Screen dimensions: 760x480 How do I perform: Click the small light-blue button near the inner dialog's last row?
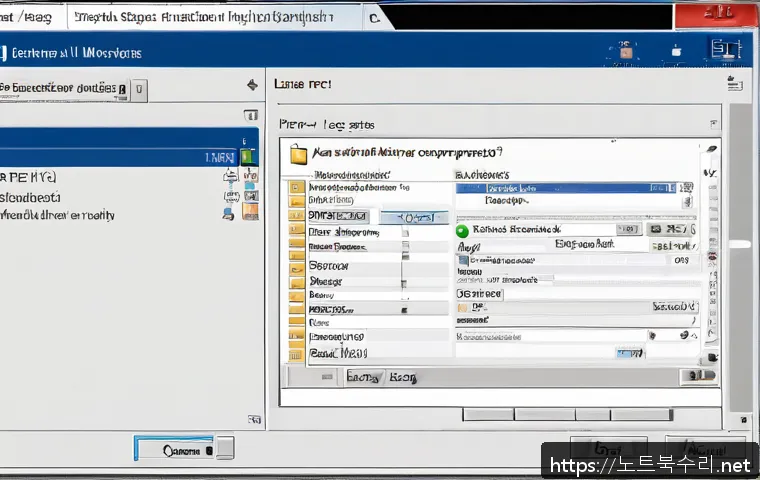point(630,353)
